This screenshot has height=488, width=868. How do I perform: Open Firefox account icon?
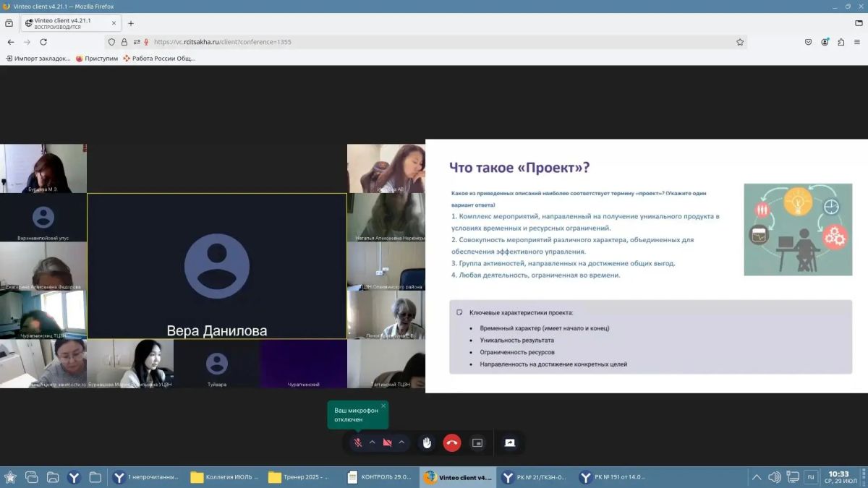point(825,42)
